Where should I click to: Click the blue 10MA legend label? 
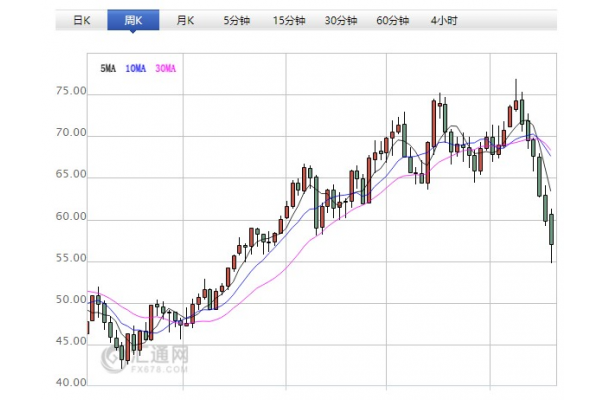[x=136, y=68]
